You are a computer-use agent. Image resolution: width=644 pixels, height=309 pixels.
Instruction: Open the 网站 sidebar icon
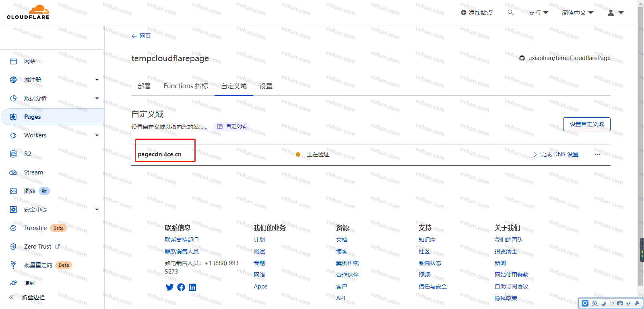(13, 61)
